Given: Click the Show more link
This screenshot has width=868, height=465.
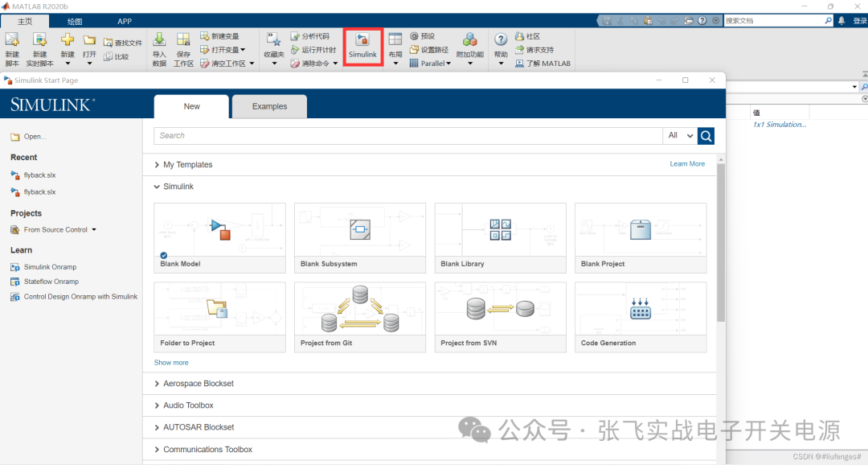Looking at the screenshot, I should (x=171, y=363).
